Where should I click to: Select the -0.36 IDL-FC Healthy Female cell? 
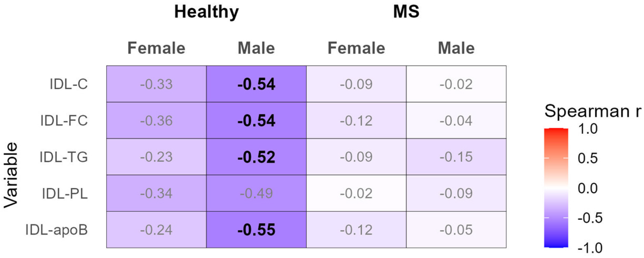[x=156, y=121]
